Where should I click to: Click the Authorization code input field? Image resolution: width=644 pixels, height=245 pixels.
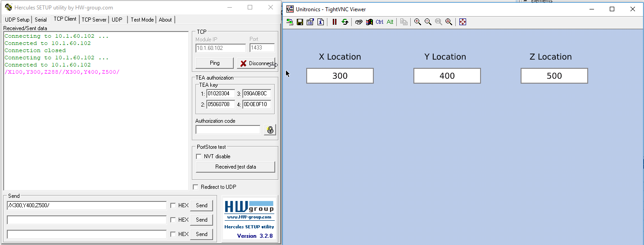click(227, 130)
